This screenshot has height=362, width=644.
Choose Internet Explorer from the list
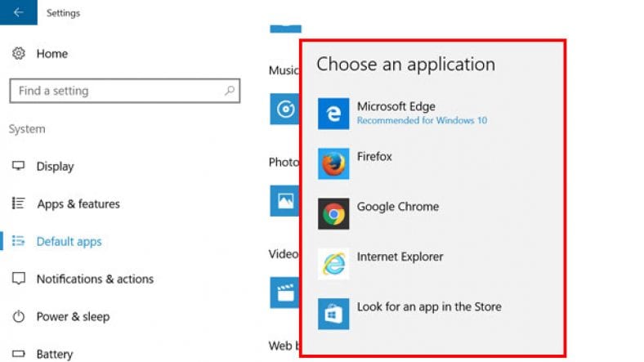(x=433, y=264)
